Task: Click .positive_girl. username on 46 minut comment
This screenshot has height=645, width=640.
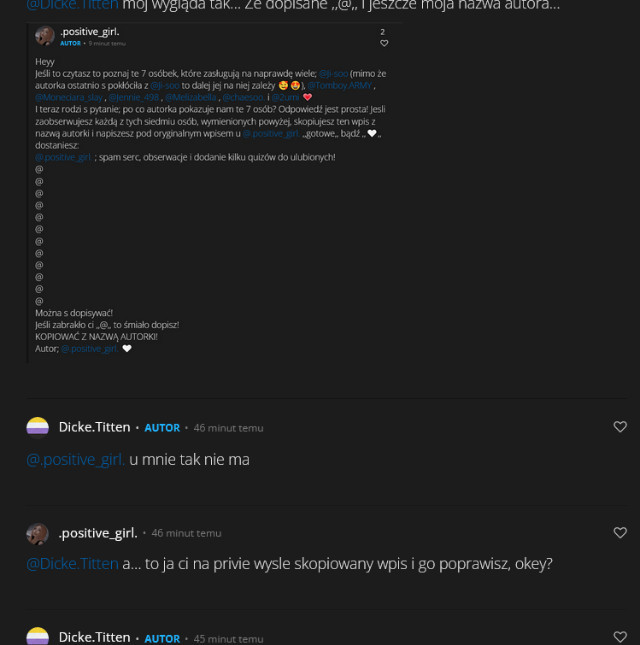Action: (98, 533)
